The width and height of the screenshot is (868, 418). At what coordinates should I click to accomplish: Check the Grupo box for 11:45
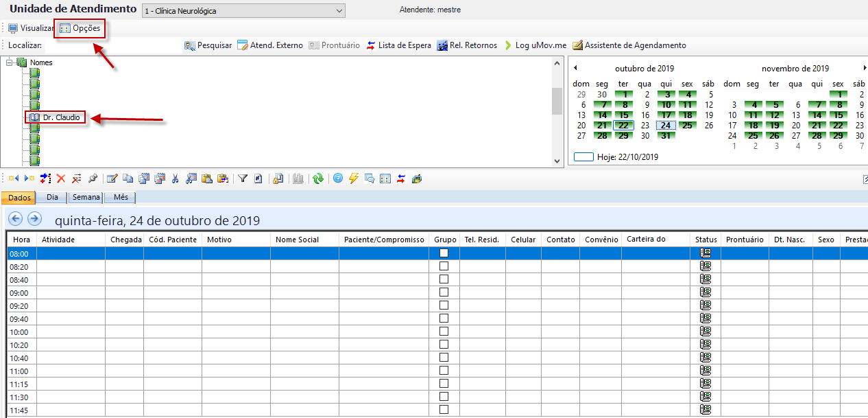[444, 410]
